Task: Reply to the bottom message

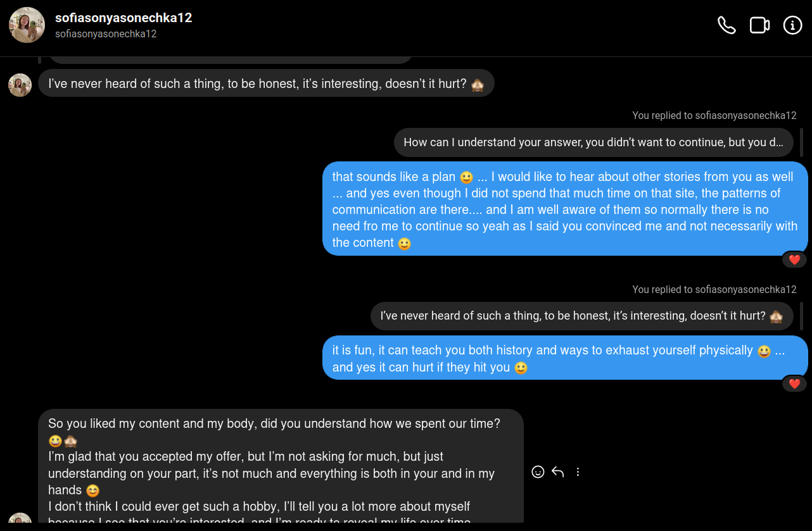Action: [x=557, y=472]
